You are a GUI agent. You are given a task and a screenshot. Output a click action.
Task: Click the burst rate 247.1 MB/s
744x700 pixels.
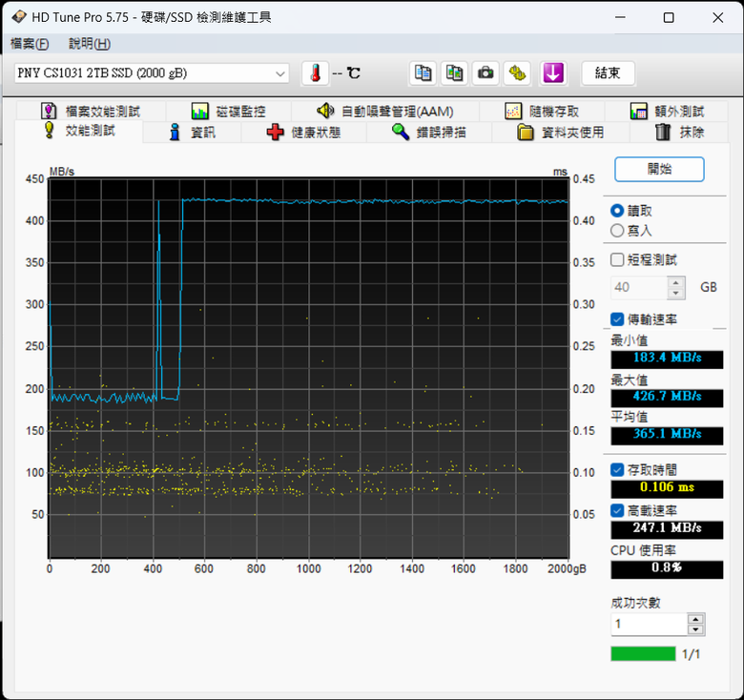click(667, 529)
